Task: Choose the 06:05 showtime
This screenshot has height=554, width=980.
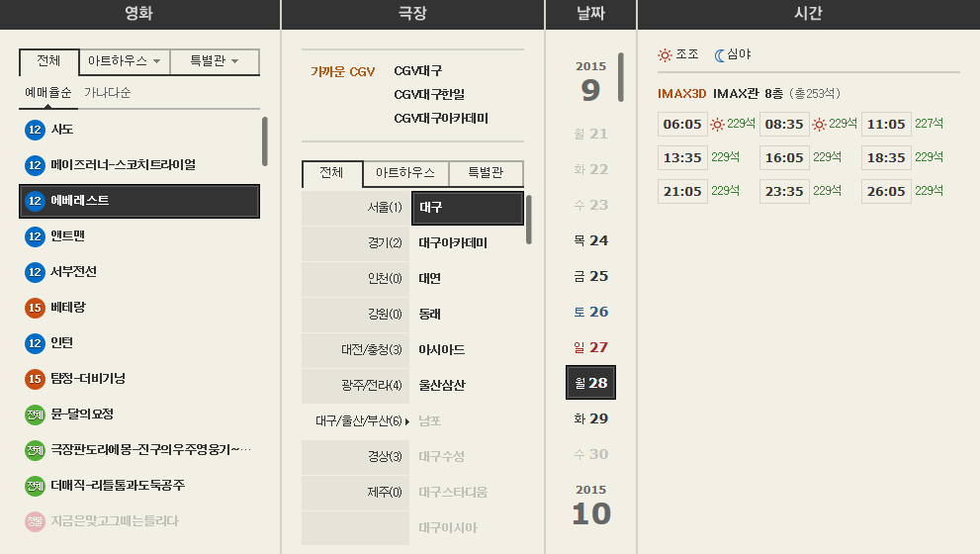Action: [x=682, y=124]
